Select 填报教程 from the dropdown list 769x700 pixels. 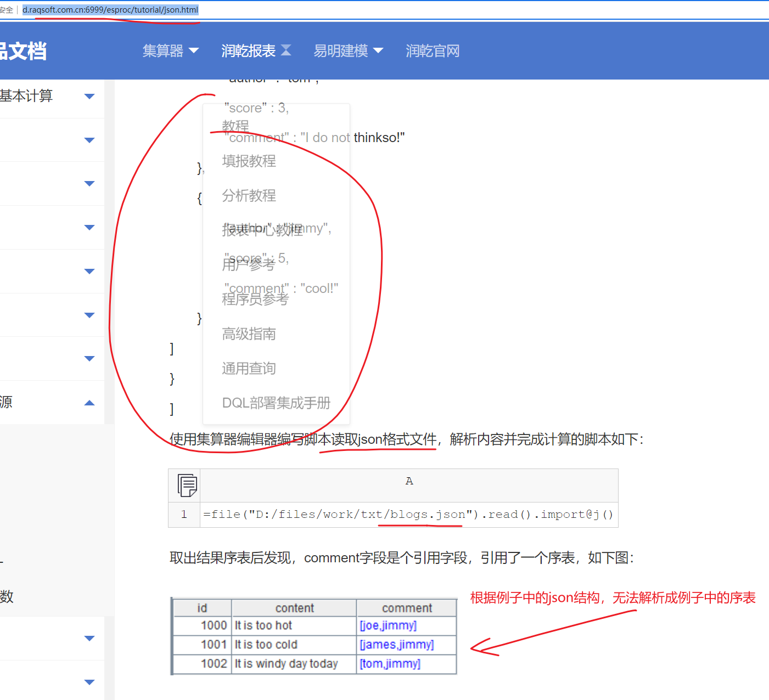point(249,161)
